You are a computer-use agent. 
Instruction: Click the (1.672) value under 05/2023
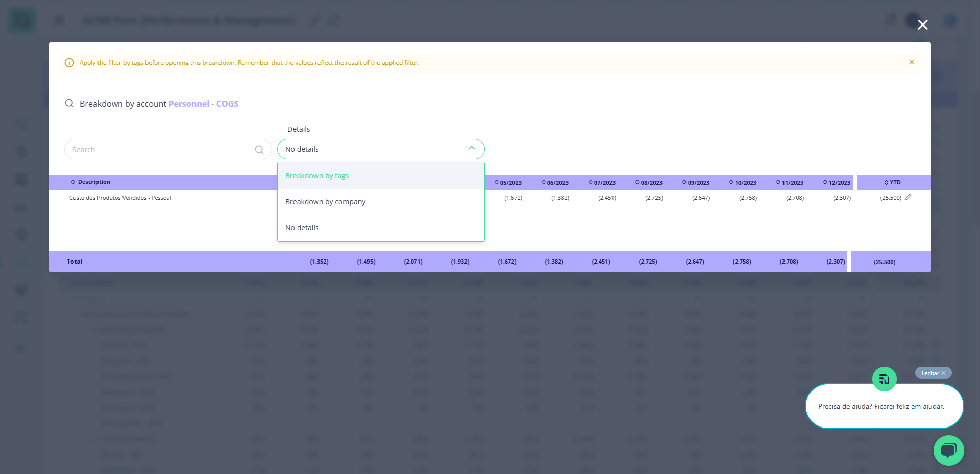[513, 198]
